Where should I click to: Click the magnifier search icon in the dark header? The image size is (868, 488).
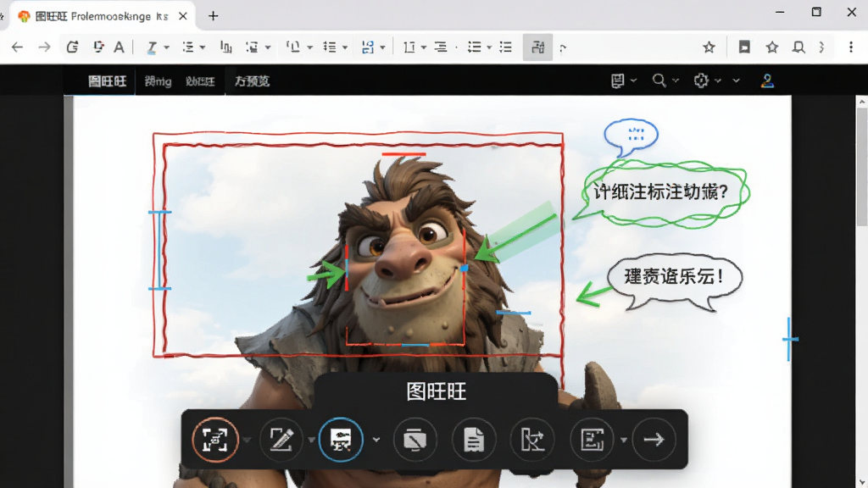click(x=659, y=80)
